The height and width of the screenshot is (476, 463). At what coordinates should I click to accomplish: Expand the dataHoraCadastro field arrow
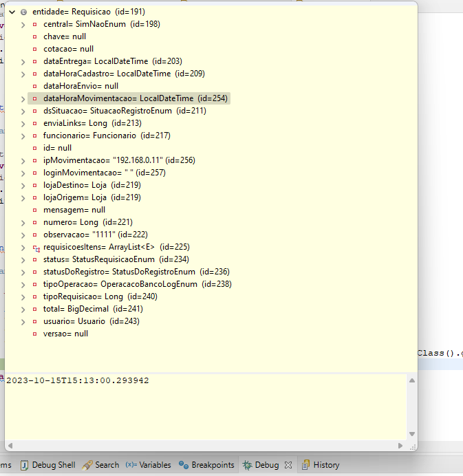pos(23,74)
